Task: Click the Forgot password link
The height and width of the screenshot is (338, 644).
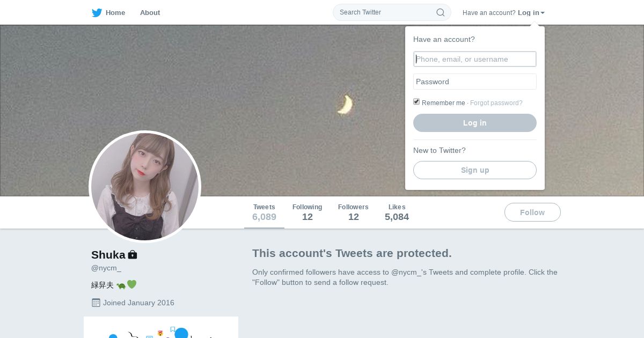Action: click(496, 103)
